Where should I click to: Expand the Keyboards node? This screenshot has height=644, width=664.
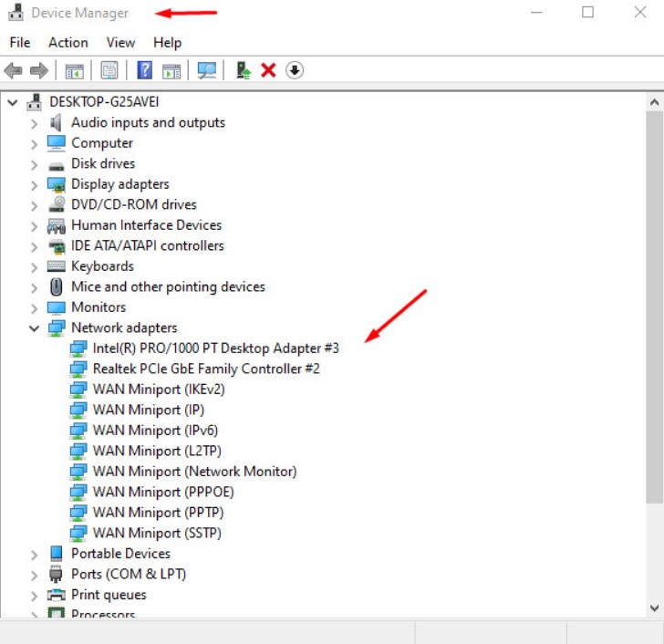point(35,267)
